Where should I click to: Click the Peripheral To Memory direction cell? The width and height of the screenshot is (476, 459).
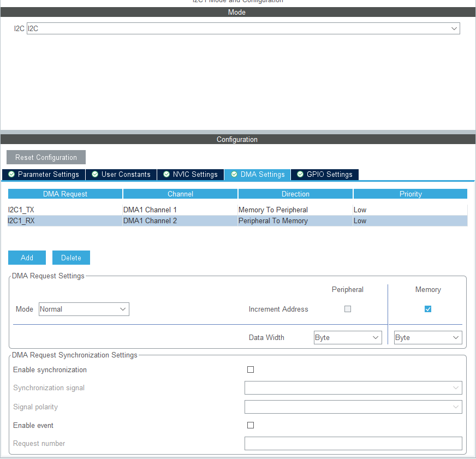[295, 220]
